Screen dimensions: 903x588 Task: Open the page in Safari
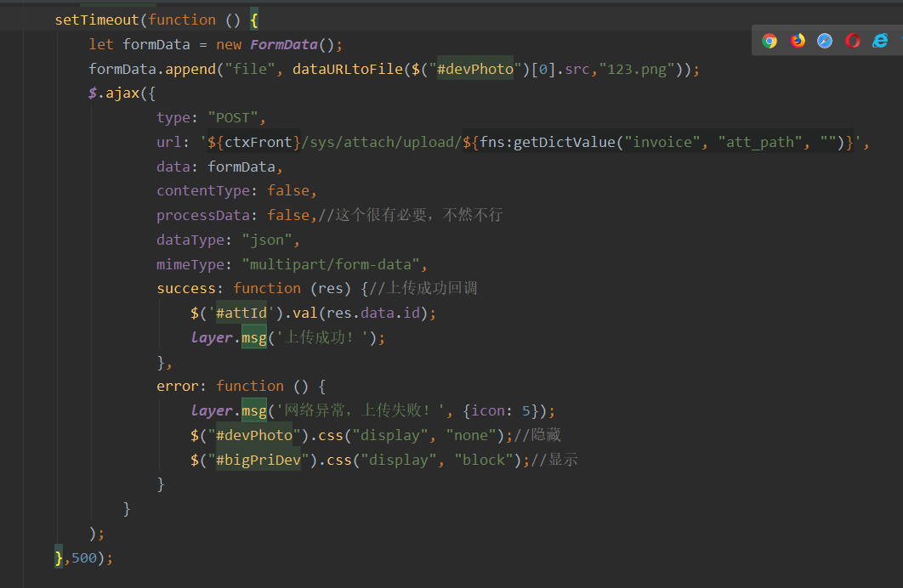pos(825,40)
